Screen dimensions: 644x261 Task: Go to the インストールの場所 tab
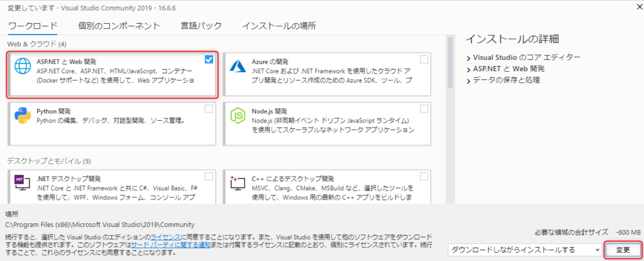pos(279,26)
